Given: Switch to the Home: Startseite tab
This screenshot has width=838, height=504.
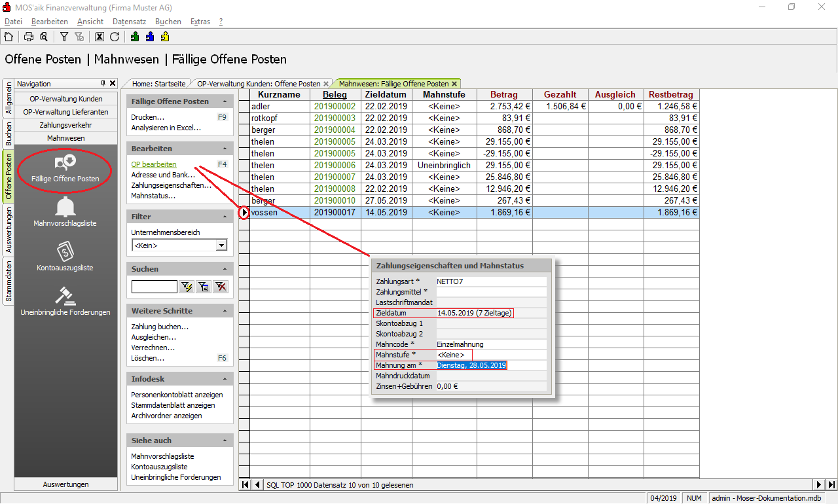Looking at the screenshot, I should (x=158, y=84).
